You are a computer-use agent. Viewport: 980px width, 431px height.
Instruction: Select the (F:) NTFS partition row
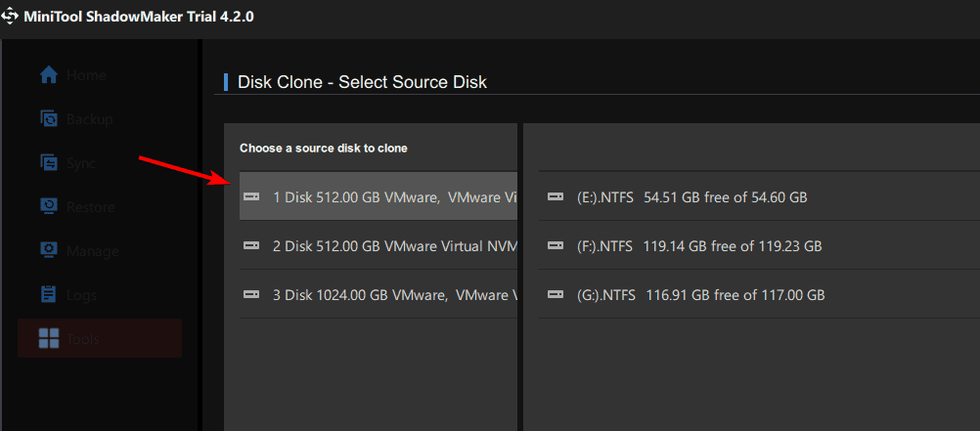coord(699,245)
